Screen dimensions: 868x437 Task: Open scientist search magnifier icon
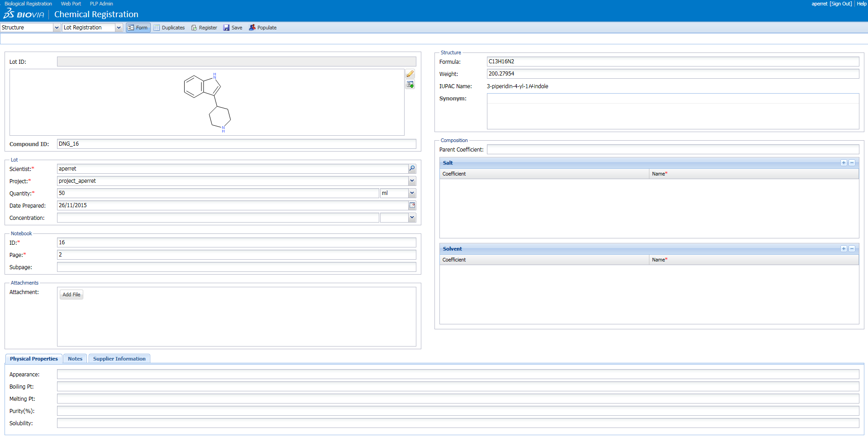tap(412, 169)
